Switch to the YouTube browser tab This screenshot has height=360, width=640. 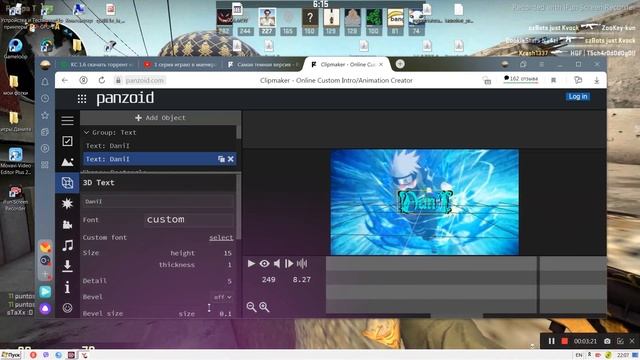click(x=180, y=64)
